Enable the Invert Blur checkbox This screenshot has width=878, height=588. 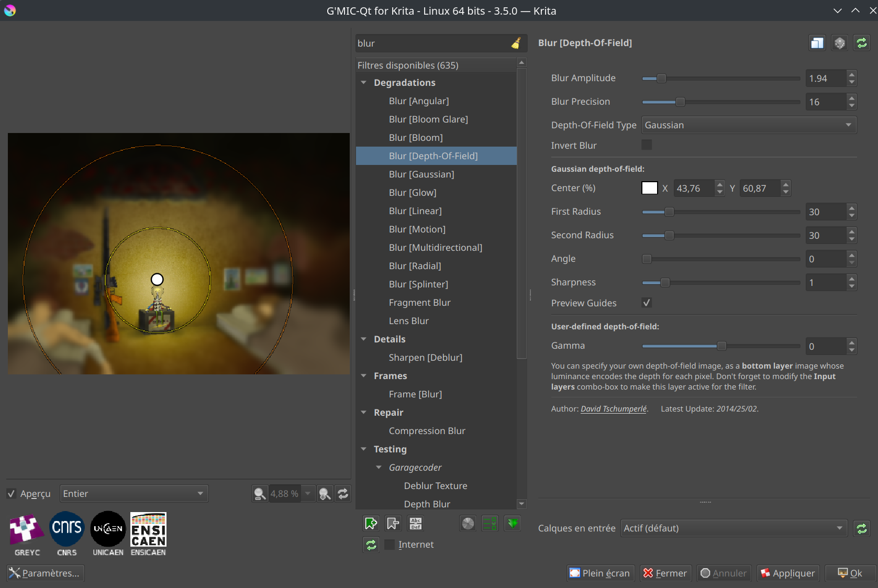[x=647, y=145]
